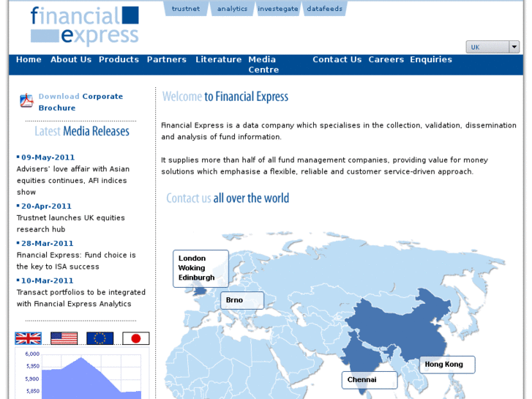Click the 'Welcome to Financial Express' heading
This screenshot has height=399, width=532.
[x=225, y=97]
